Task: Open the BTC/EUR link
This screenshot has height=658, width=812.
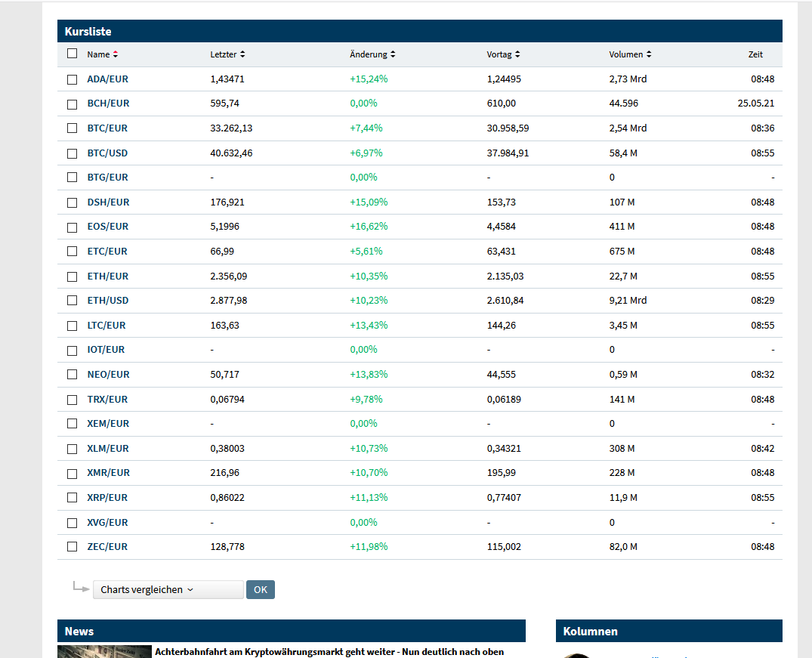Action: tap(107, 128)
